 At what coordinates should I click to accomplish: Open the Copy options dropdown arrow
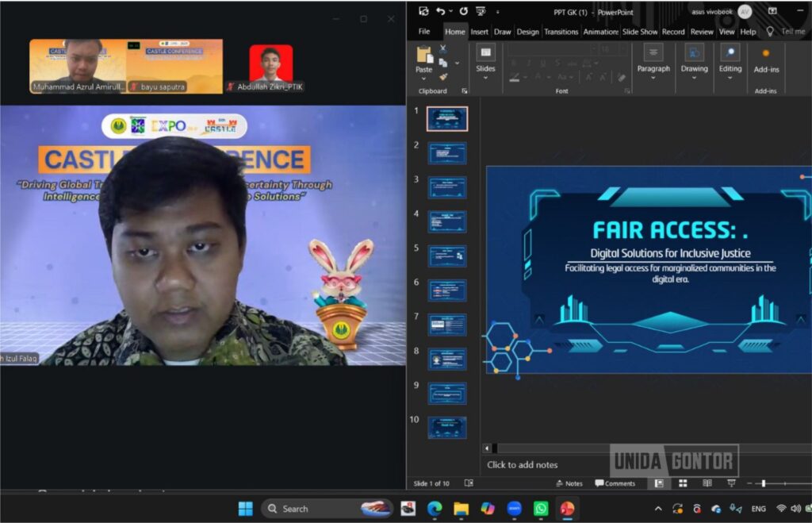pos(457,63)
